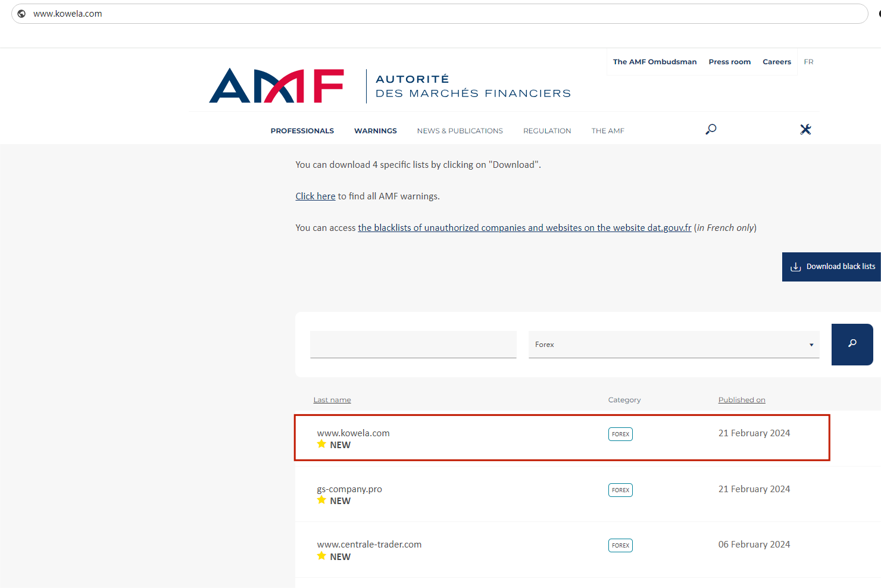The width and height of the screenshot is (881, 588).
Task: Open the Forex category dropdown
Action: click(674, 345)
